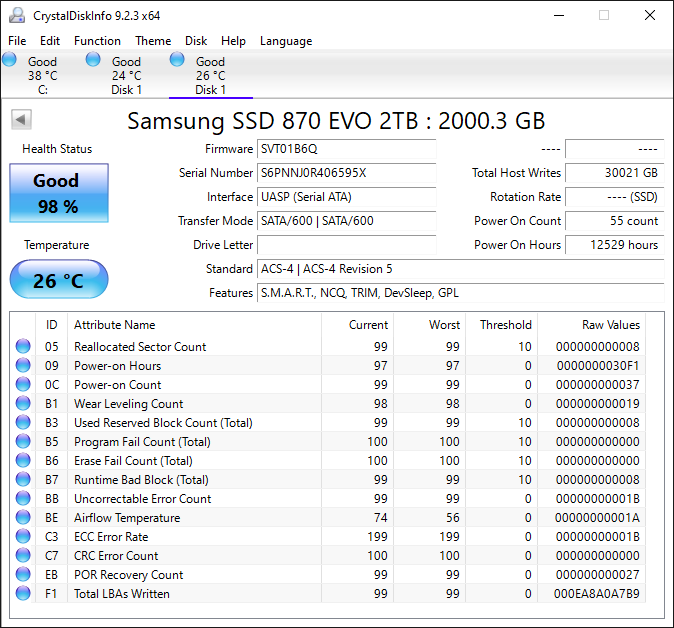The image size is (674, 628).
Task: Click the Power On Count value 55 count
Action: tap(615, 221)
